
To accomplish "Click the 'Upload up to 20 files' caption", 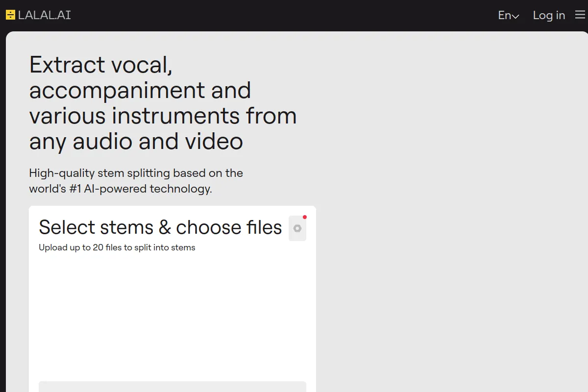I will pos(117,247).
